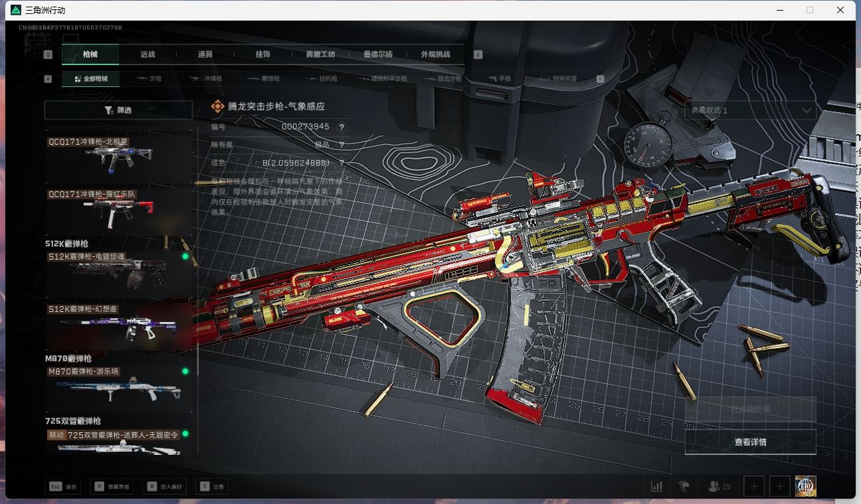
Task: Open the stats bar chart icon
Action: pos(656,486)
